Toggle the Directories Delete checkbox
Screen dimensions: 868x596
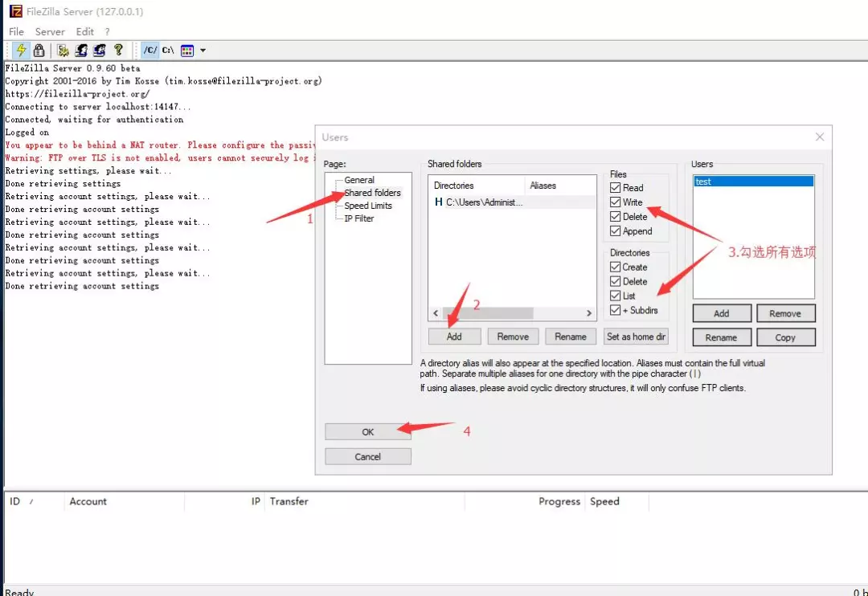click(x=615, y=281)
